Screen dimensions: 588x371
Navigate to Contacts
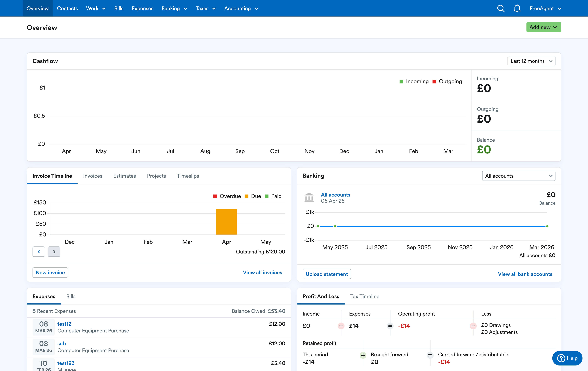[x=67, y=8]
